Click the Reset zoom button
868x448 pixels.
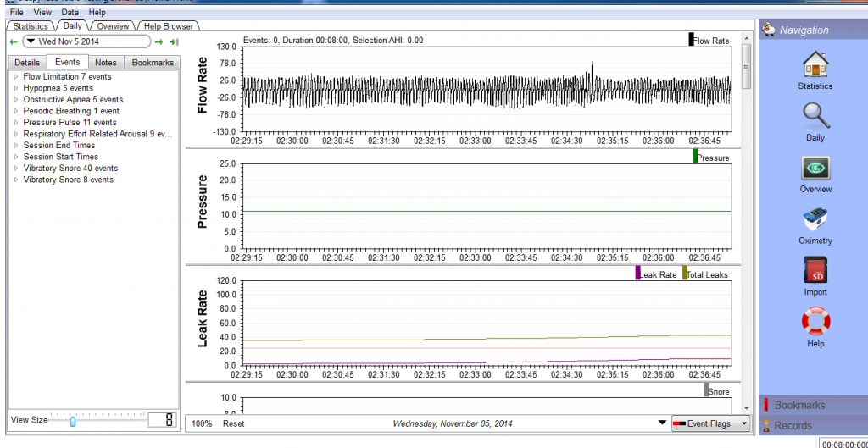click(x=234, y=423)
